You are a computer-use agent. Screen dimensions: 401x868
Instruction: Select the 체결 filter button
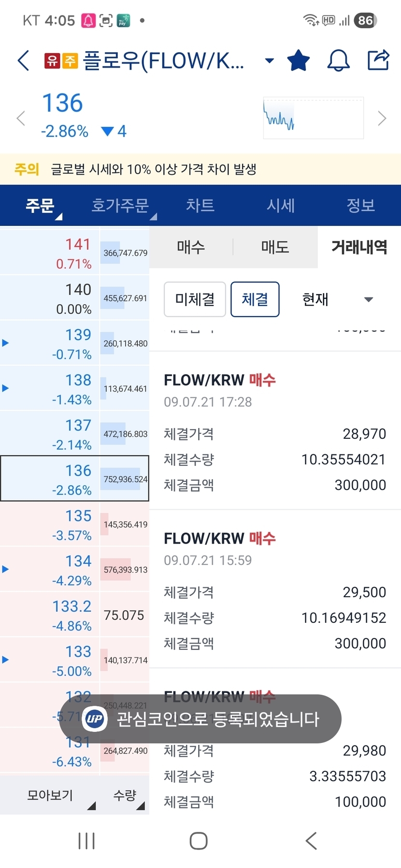(255, 299)
